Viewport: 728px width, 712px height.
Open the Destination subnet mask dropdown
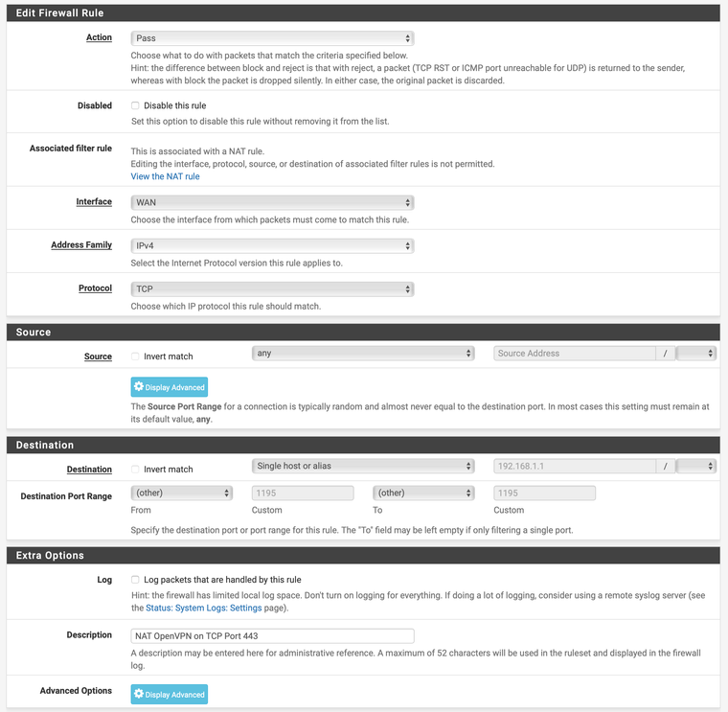point(696,466)
